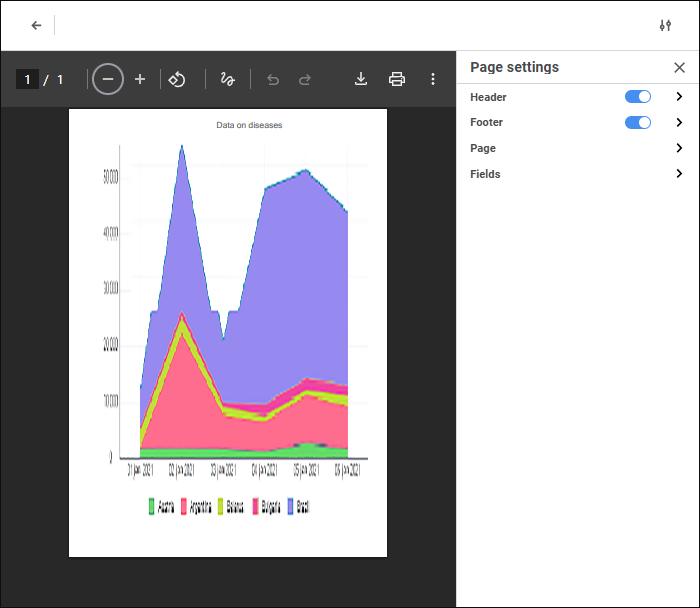
Task: Open the three-dot more actions menu
Action: [433, 79]
